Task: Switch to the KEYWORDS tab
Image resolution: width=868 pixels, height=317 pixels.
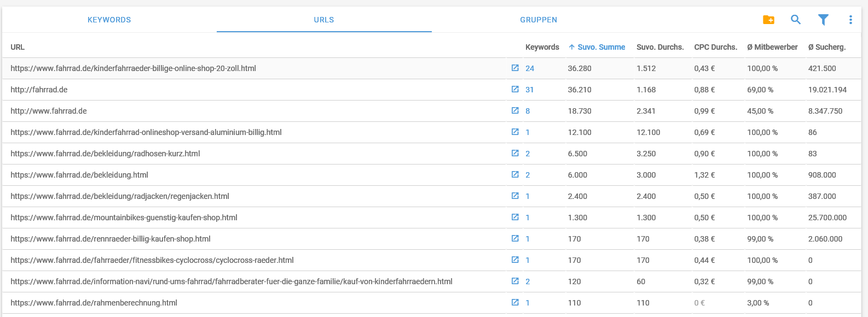Action: (109, 20)
